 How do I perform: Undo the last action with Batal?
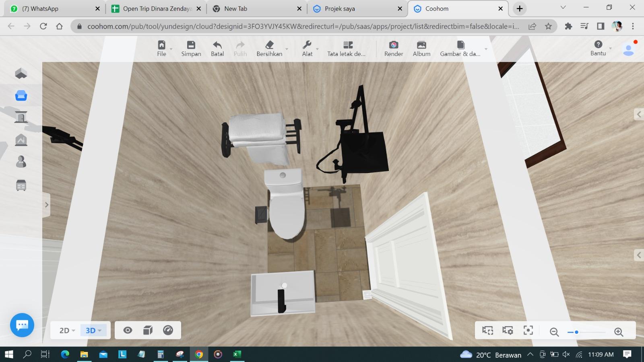pyautogui.click(x=217, y=49)
